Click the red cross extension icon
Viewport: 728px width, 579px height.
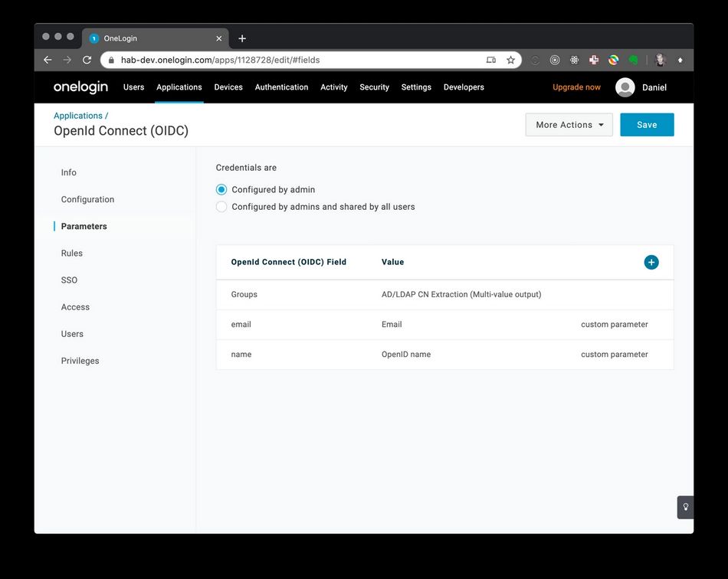[594, 60]
